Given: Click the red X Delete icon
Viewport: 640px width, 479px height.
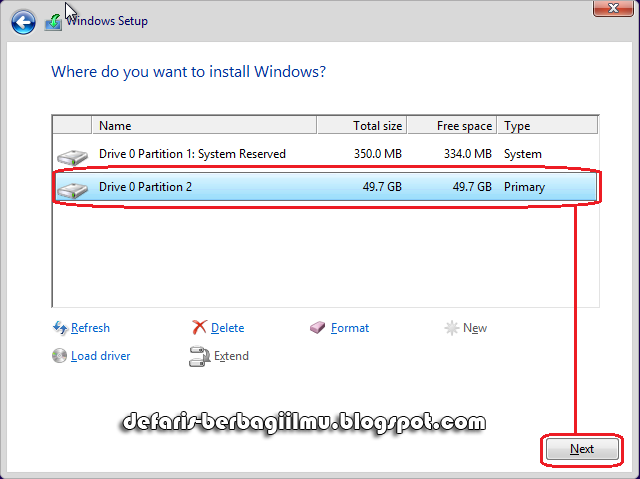Looking at the screenshot, I should (x=200, y=328).
